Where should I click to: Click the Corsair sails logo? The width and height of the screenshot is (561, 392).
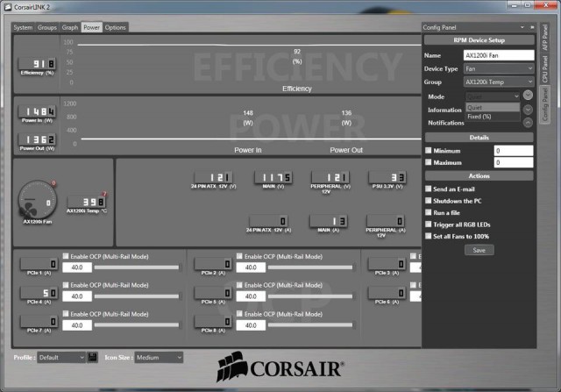tap(231, 367)
